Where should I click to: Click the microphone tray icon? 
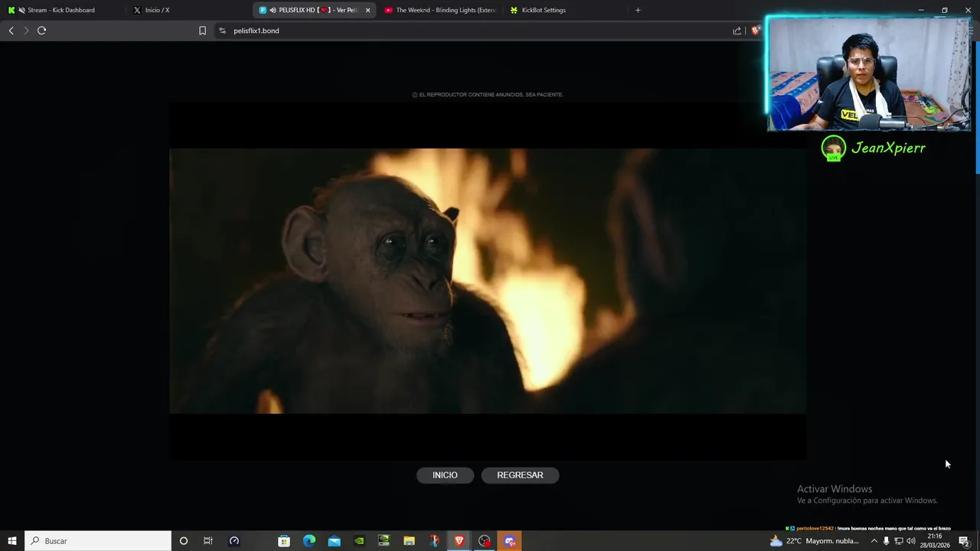[887, 541]
